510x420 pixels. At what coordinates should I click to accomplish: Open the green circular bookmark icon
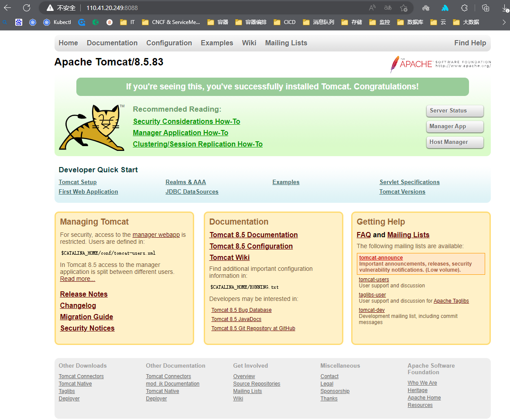[x=96, y=22]
